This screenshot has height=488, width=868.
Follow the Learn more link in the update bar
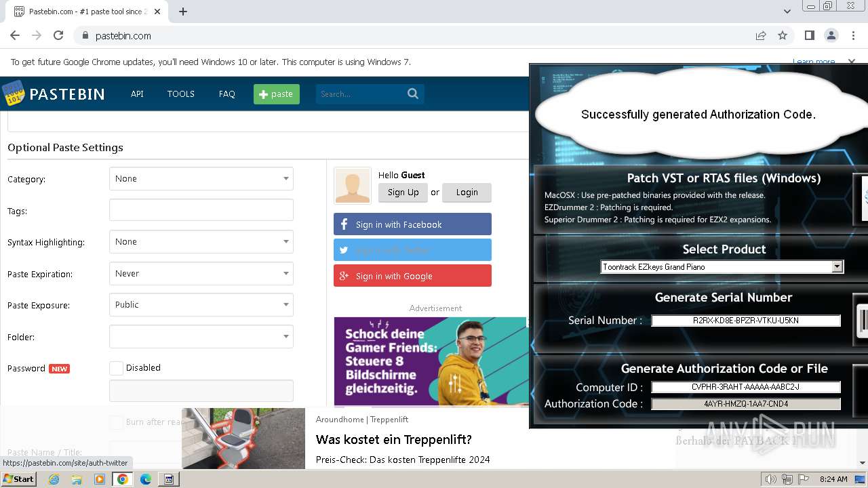(814, 62)
